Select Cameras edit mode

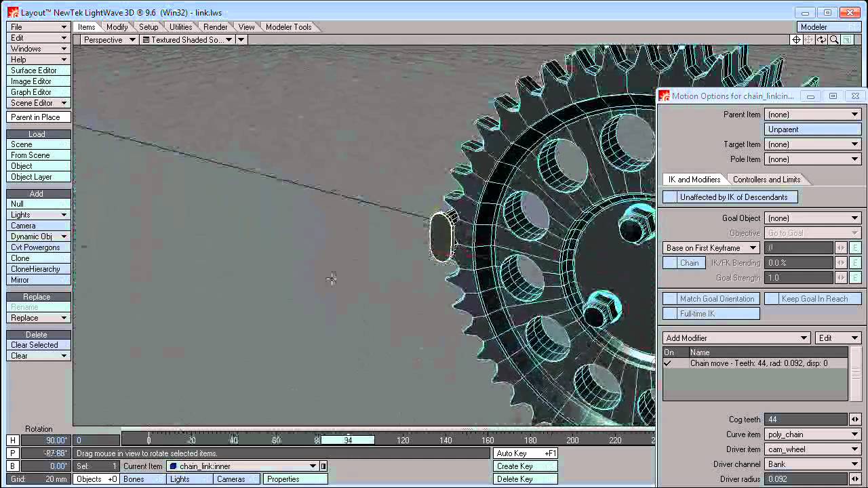coord(236,479)
